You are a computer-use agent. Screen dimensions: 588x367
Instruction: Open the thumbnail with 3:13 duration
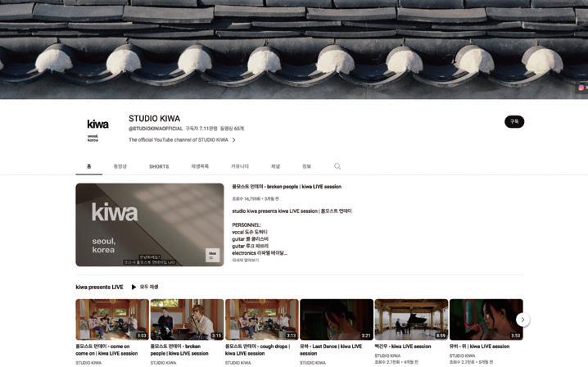[262, 319]
